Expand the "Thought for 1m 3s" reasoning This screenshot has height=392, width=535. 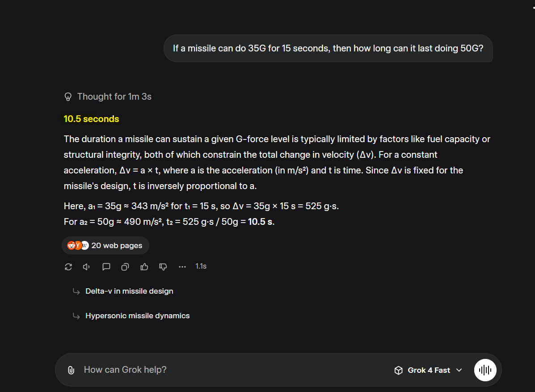[114, 97]
